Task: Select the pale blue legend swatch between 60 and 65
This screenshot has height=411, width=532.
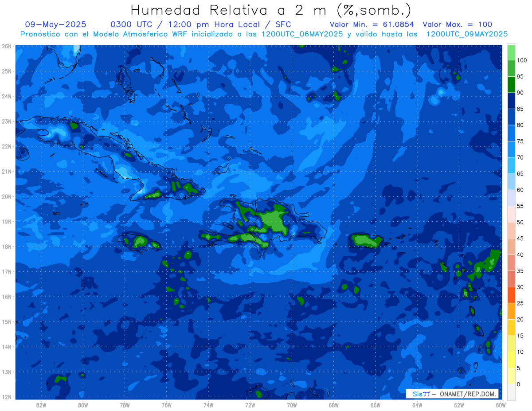Action: 511,182
